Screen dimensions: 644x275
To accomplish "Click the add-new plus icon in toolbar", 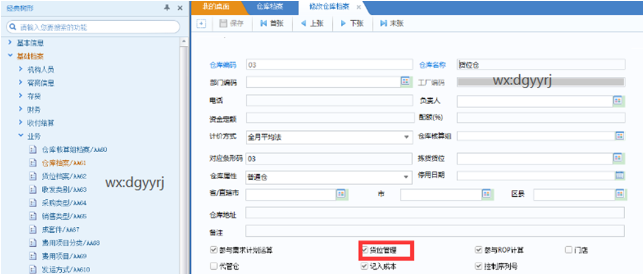I will click(201, 24).
